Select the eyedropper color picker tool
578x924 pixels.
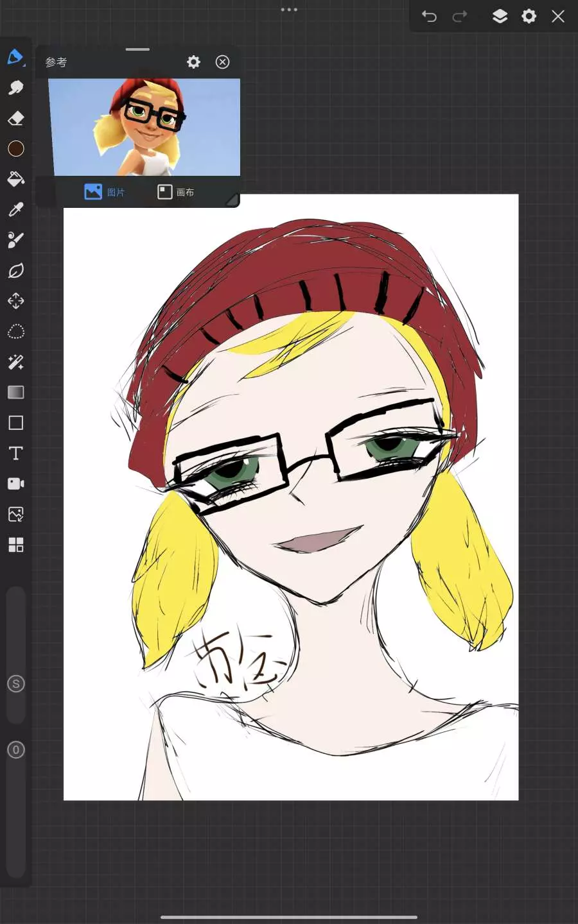coord(15,210)
